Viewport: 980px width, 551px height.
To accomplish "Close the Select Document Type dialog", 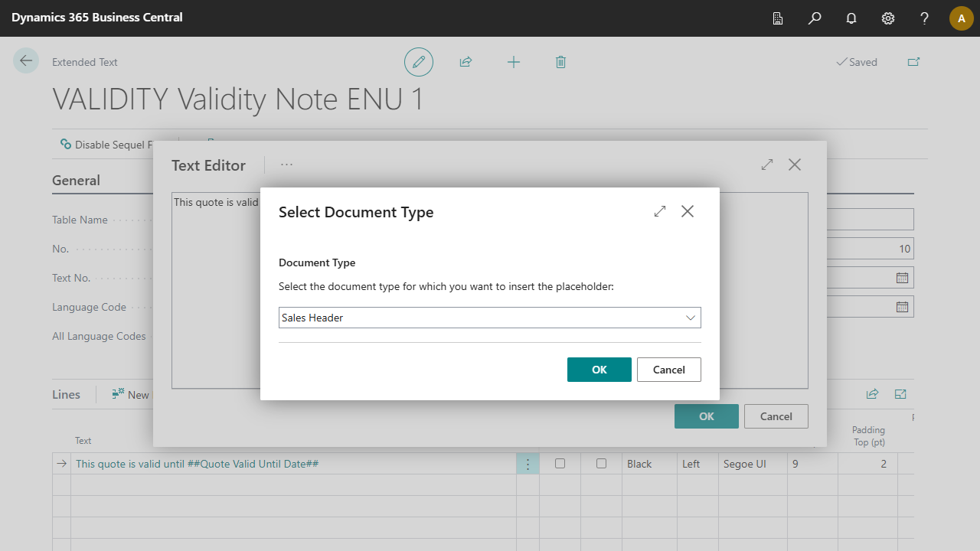I will pyautogui.click(x=688, y=211).
